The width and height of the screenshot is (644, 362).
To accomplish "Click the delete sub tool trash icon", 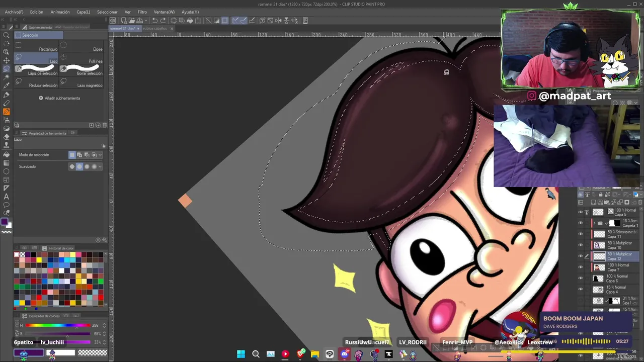I will (x=105, y=125).
